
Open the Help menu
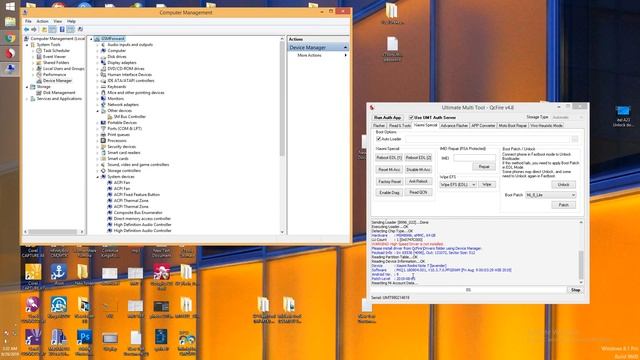click(71, 21)
